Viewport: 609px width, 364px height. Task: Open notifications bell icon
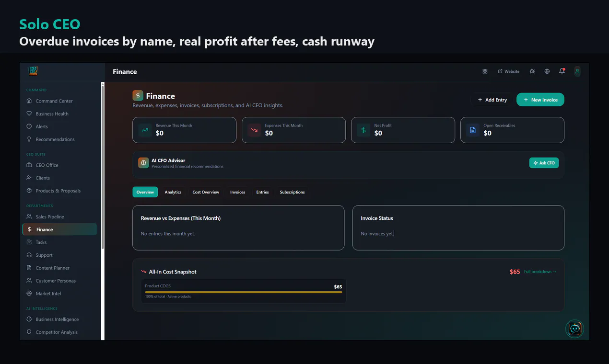tap(562, 71)
